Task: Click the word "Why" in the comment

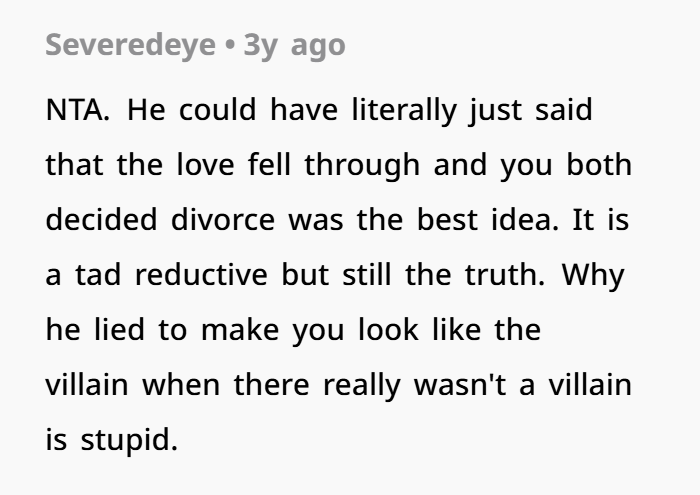Action: [x=593, y=276]
